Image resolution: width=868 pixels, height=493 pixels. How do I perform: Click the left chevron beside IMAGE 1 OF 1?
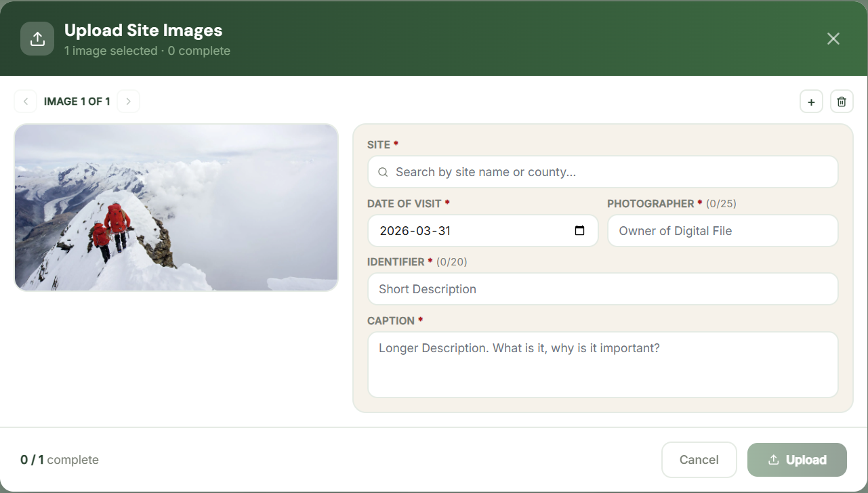point(25,101)
